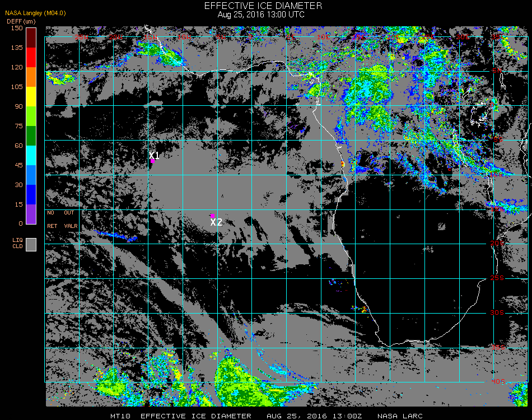Click the '5N' latitude label
The height and width of the screenshot is (420, 532).
497,71
